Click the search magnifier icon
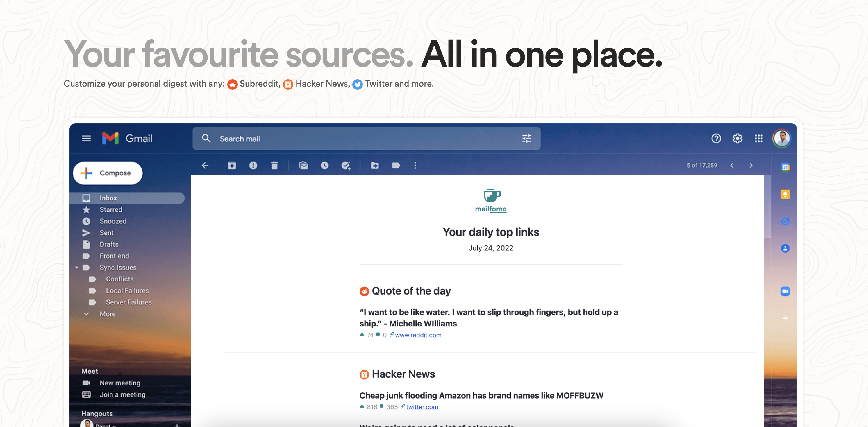This screenshot has height=427, width=868. coord(206,138)
